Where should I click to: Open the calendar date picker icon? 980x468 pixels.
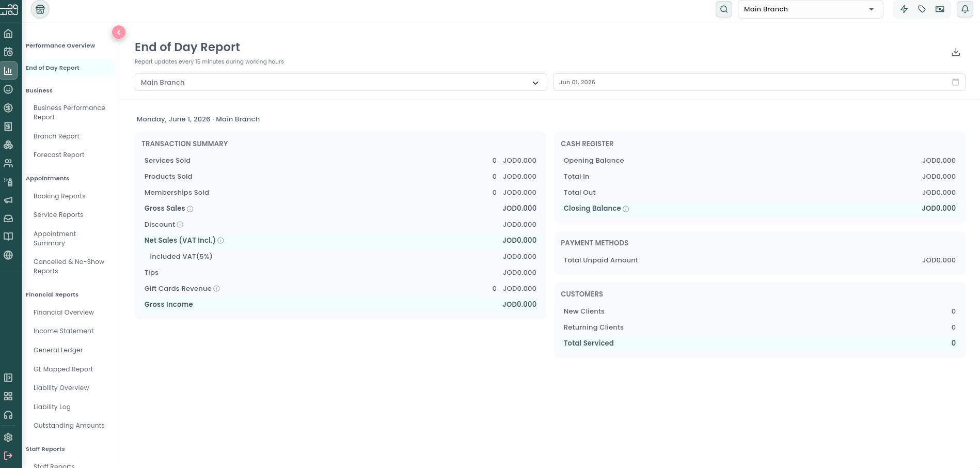(x=955, y=82)
